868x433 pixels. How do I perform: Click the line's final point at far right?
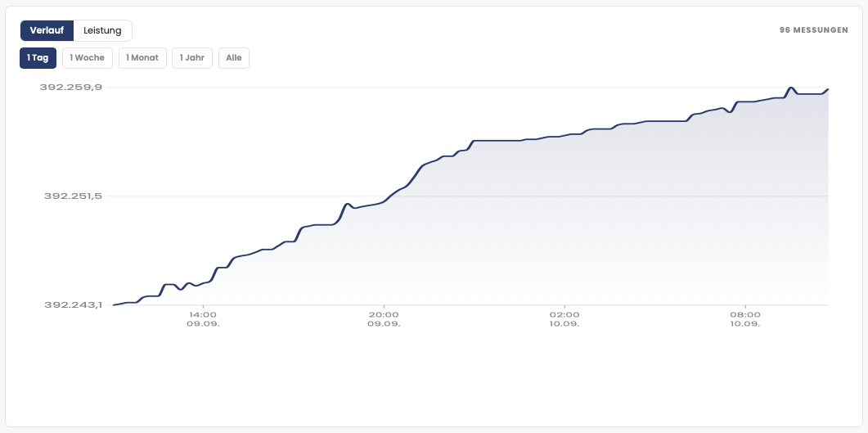828,88
